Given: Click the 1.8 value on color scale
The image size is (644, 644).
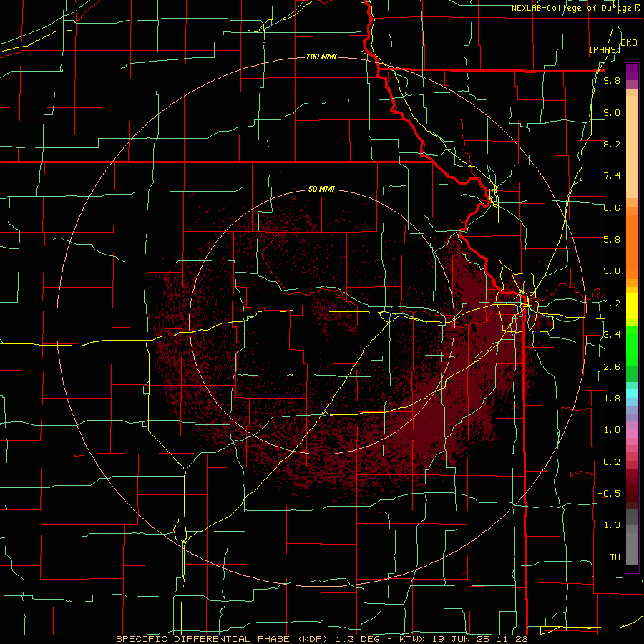Looking at the screenshot, I should coord(612,399).
